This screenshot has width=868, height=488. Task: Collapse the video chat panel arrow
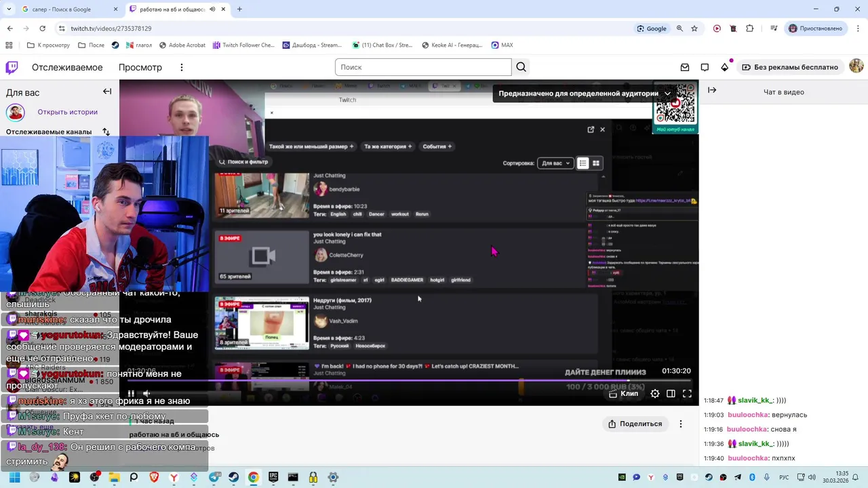pos(712,90)
